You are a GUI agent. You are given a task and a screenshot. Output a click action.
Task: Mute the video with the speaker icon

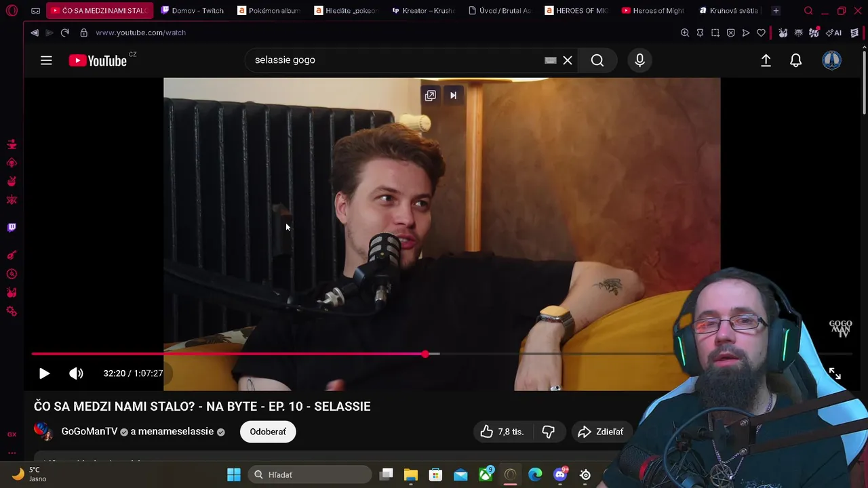tap(76, 373)
